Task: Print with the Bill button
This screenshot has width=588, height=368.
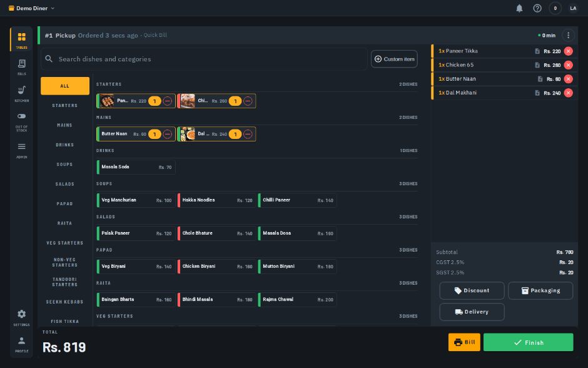Action: (464, 342)
